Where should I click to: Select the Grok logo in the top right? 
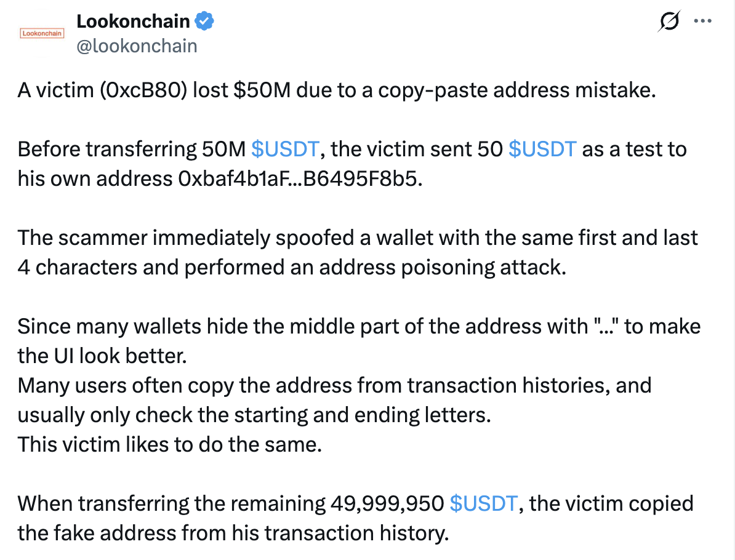[669, 22]
